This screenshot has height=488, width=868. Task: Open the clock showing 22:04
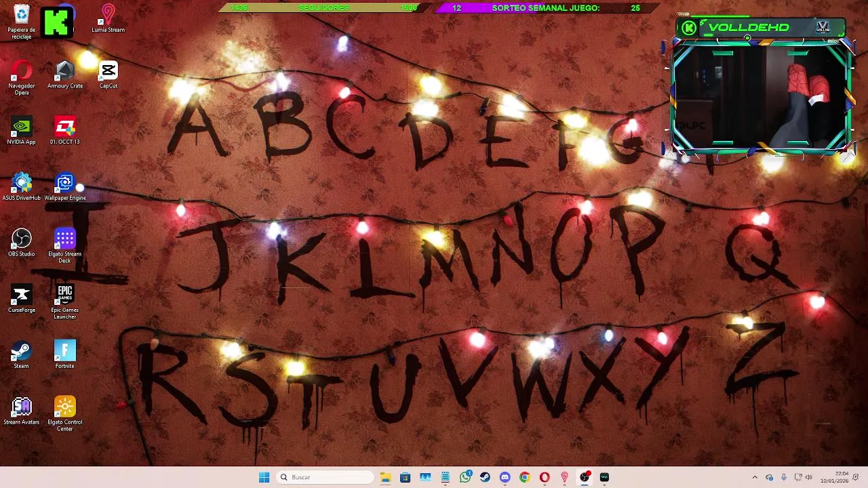pos(834,477)
